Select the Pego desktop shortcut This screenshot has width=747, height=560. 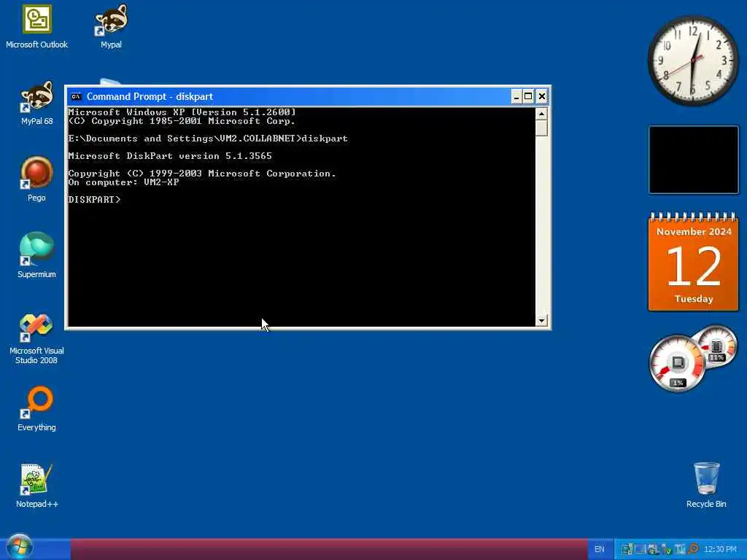click(x=36, y=179)
